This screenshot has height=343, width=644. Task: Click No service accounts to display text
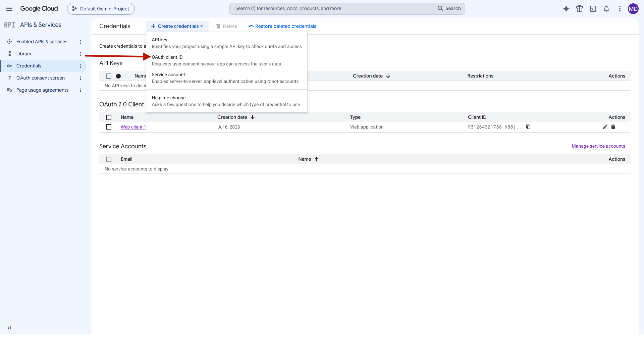137,169
